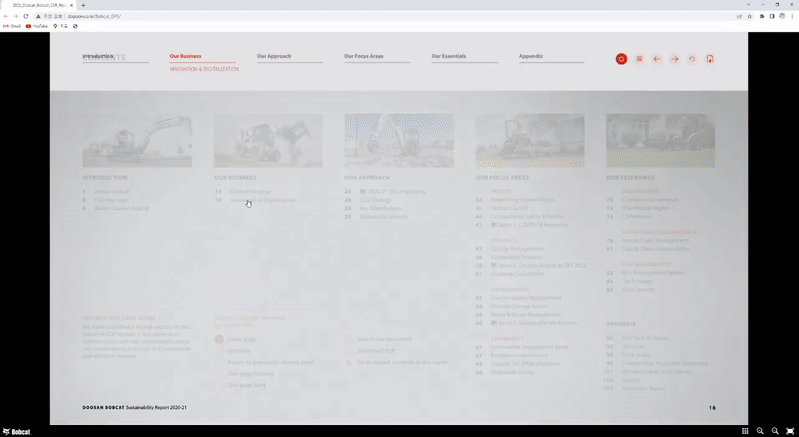The width and height of the screenshot is (799, 437).
Task: Select the Our Focus Areas tab
Action: point(364,56)
